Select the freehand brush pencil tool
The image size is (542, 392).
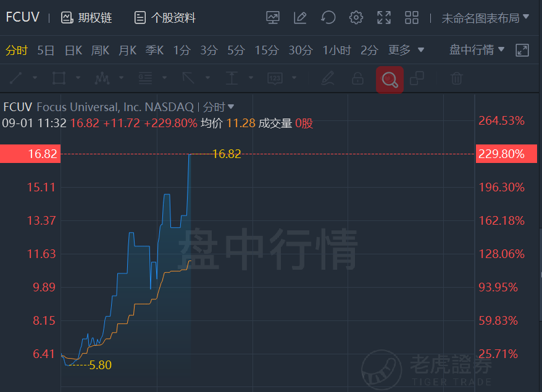(x=328, y=78)
